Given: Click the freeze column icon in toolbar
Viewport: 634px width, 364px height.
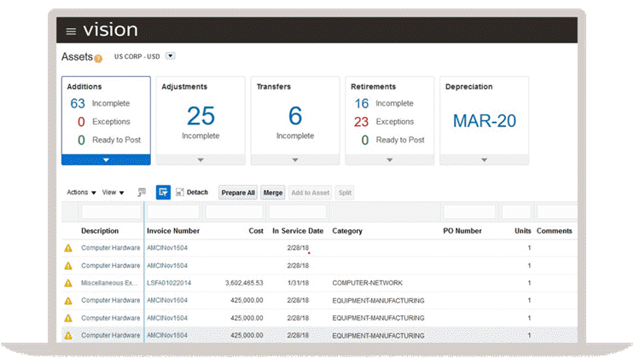Looking at the screenshot, I should pyautogui.click(x=142, y=193).
